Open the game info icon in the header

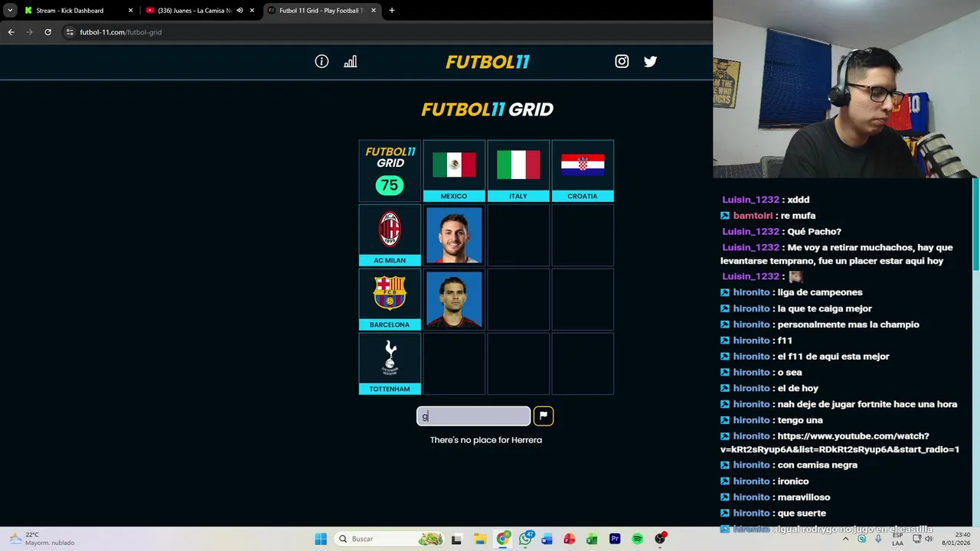point(322,61)
